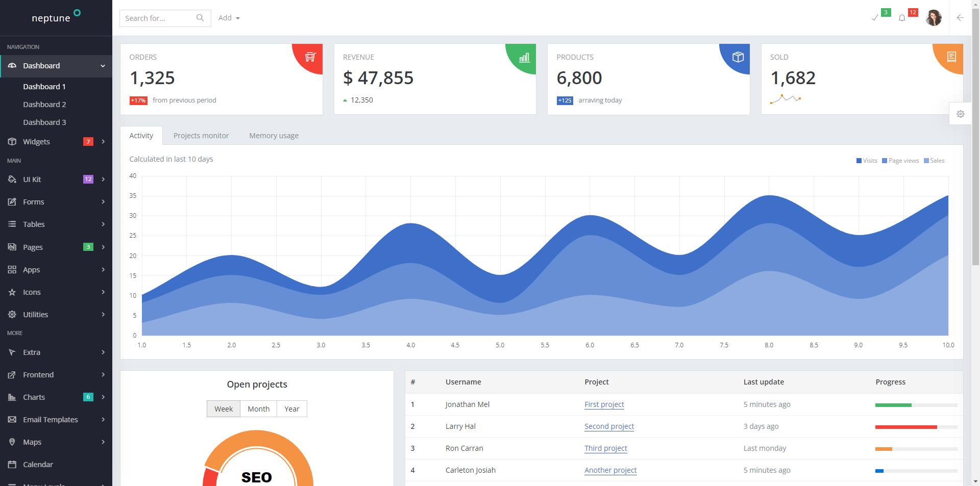Click the Frontend external link icon
980x486 pixels.
(x=12, y=374)
